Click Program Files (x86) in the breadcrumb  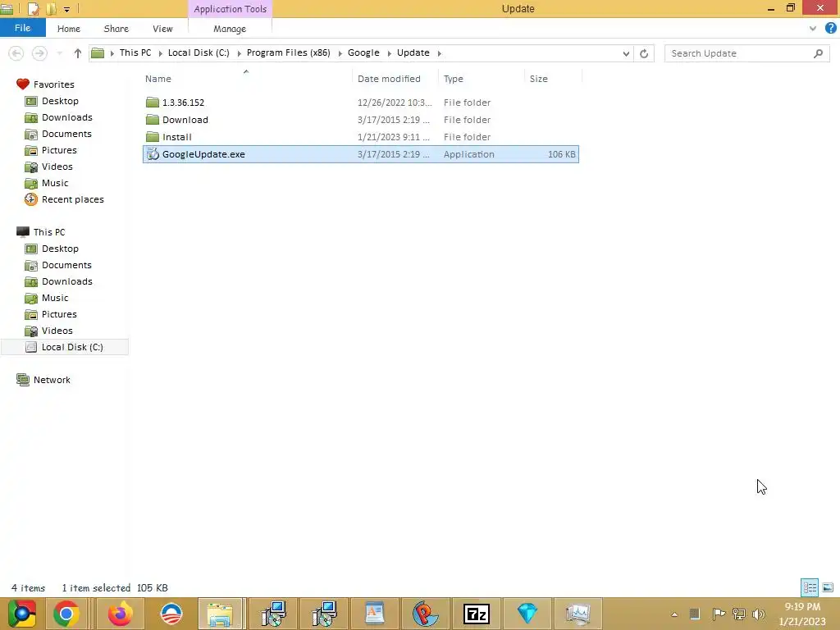click(288, 52)
